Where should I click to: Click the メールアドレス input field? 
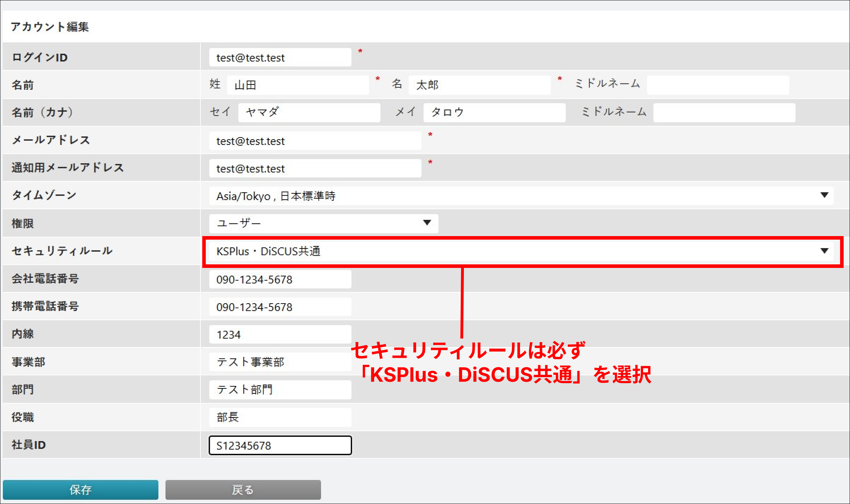pos(315,141)
